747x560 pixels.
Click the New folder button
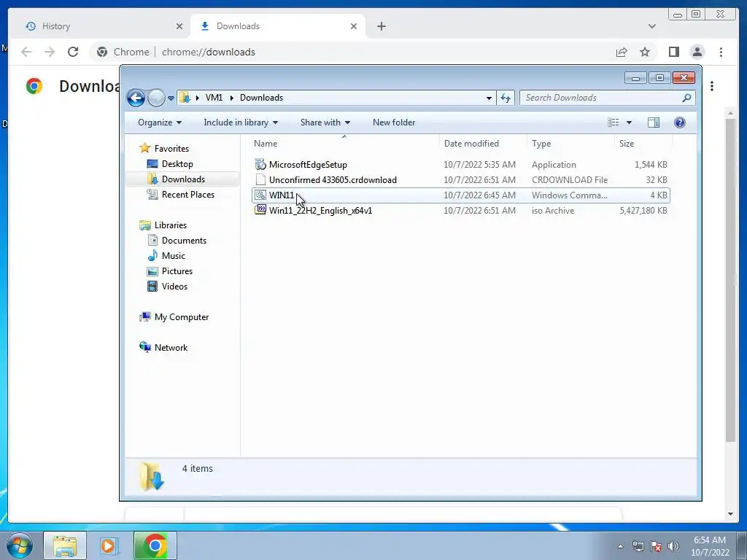394,122
